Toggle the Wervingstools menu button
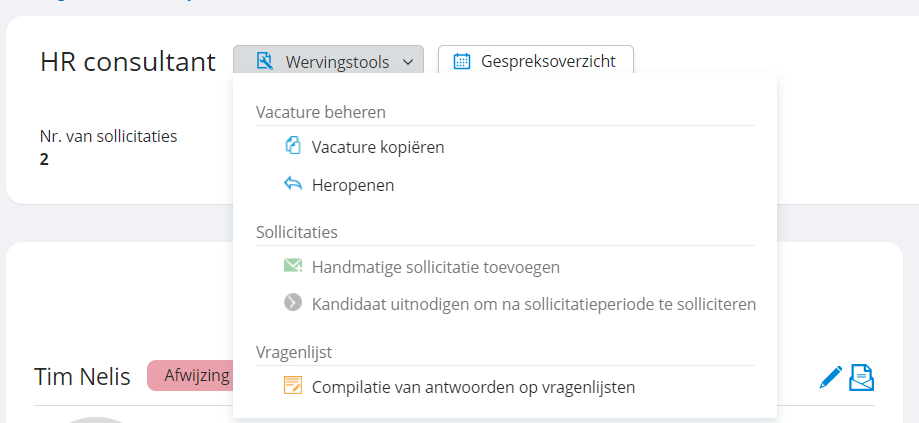The width and height of the screenshot is (919, 423). [328, 61]
